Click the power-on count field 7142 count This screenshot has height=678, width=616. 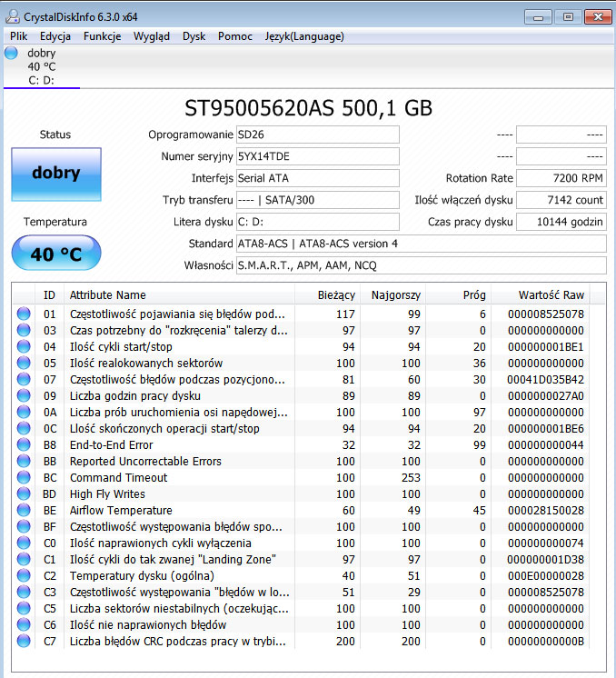click(x=561, y=200)
